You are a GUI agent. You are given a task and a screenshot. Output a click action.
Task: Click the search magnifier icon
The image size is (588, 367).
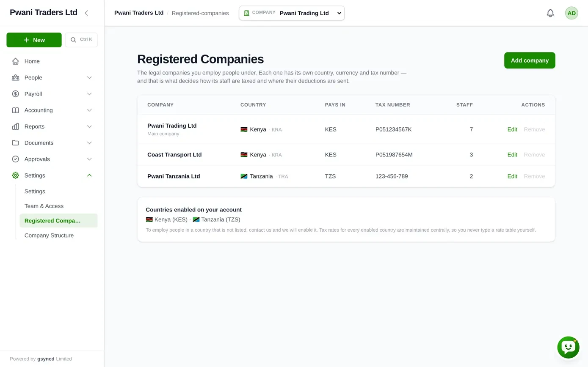click(73, 40)
